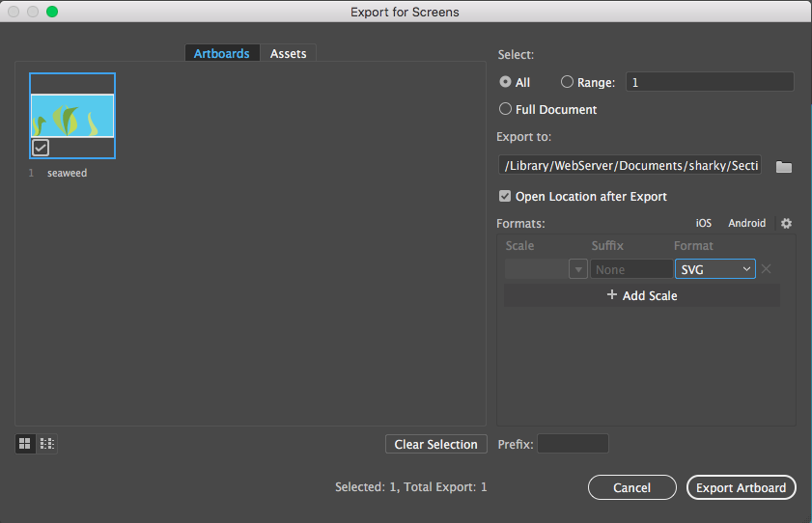Switch to small thumbnail list view

[46, 444]
